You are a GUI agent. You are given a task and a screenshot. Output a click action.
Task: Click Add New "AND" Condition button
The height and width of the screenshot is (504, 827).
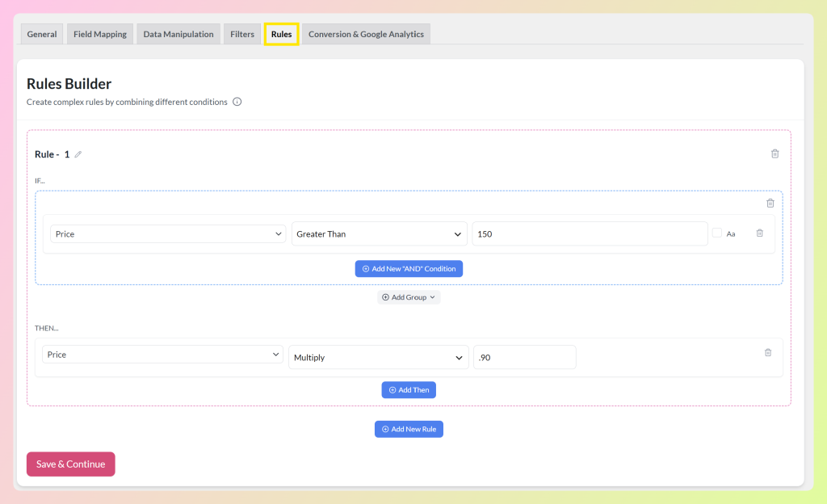(x=409, y=269)
